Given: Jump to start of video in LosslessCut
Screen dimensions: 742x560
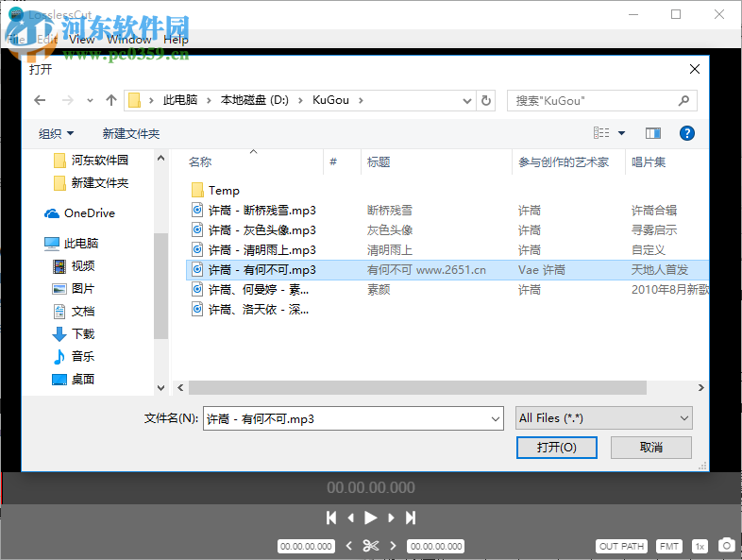Looking at the screenshot, I should 331,518.
